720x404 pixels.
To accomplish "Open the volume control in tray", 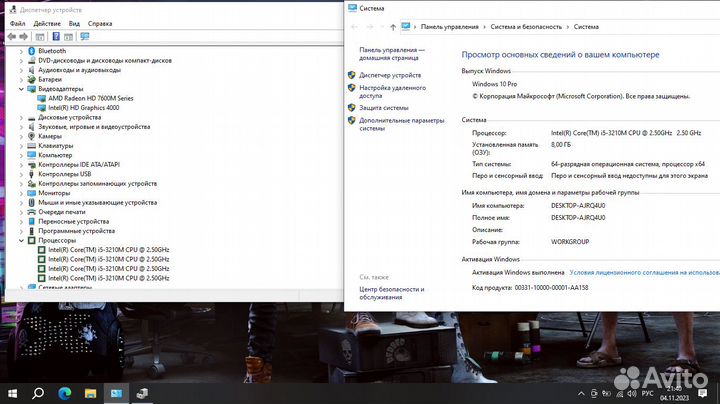I will (x=632, y=394).
